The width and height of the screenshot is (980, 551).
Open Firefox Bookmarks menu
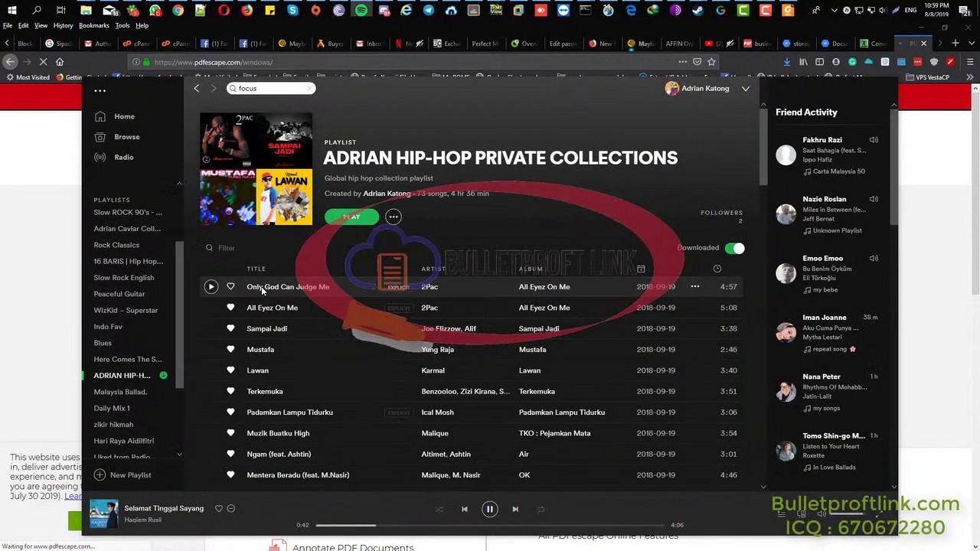click(94, 25)
